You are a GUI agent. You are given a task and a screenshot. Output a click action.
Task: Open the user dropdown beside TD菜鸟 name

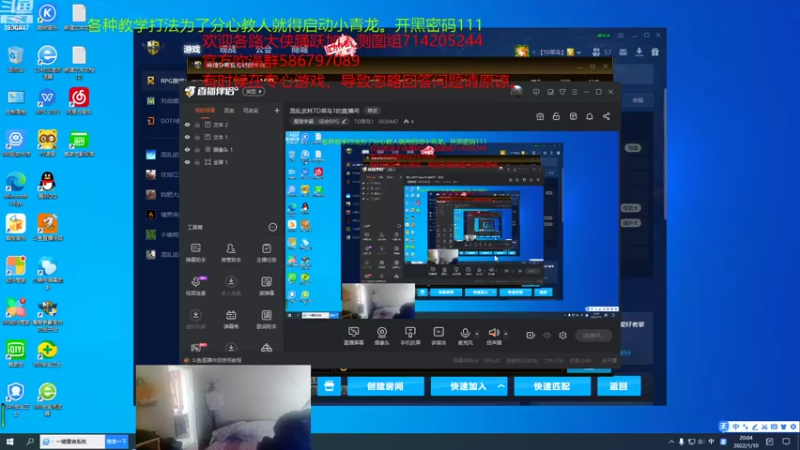pos(579,52)
